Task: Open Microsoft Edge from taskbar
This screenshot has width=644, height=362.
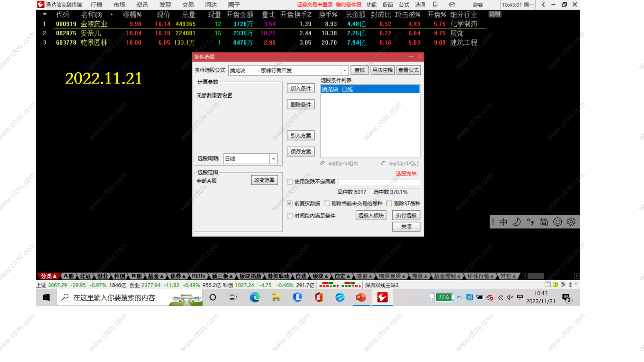Action: click(x=255, y=297)
